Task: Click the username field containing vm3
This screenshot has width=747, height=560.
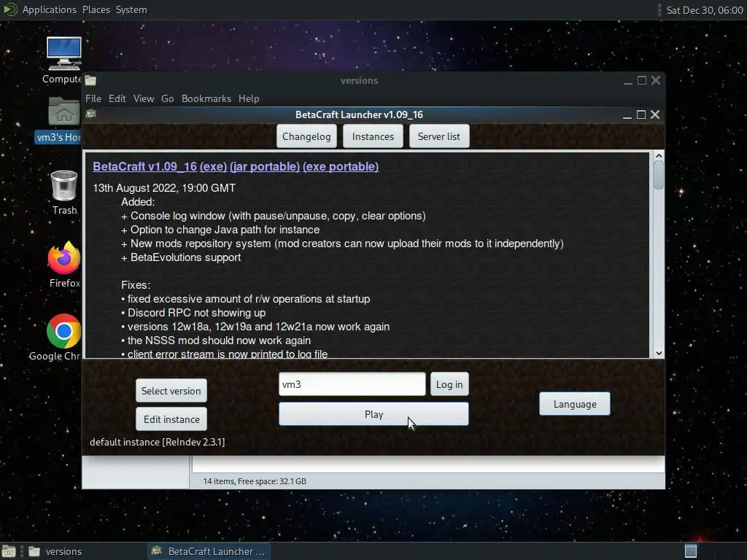Action: [352, 384]
